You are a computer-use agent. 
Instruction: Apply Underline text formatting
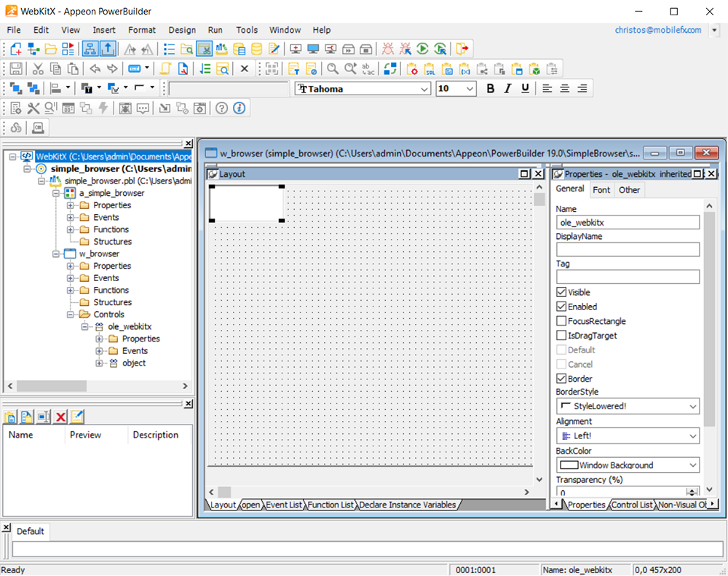click(x=525, y=88)
